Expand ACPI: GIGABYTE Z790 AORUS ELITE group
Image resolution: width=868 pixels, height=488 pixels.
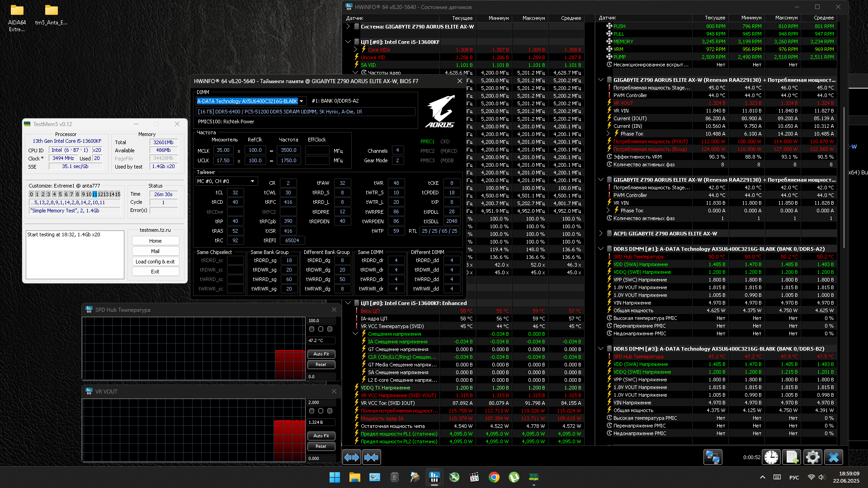[x=601, y=234]
